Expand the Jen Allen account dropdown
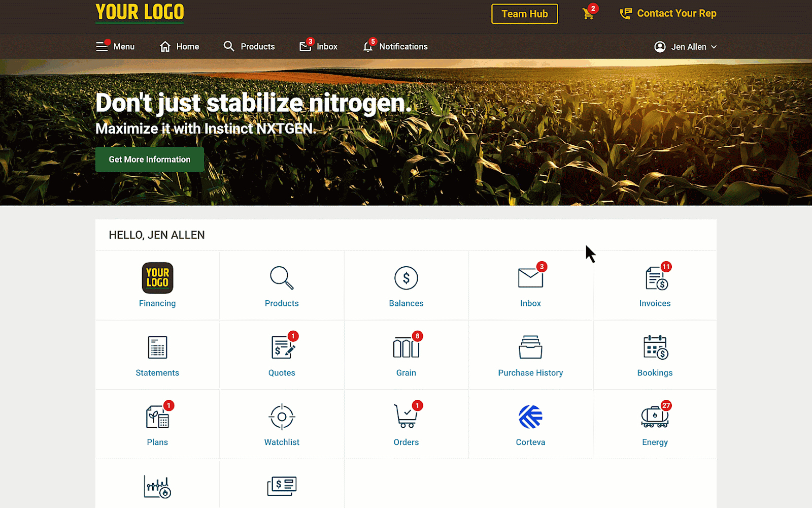This screenshot has width=812, height=508. coord(685,47)
